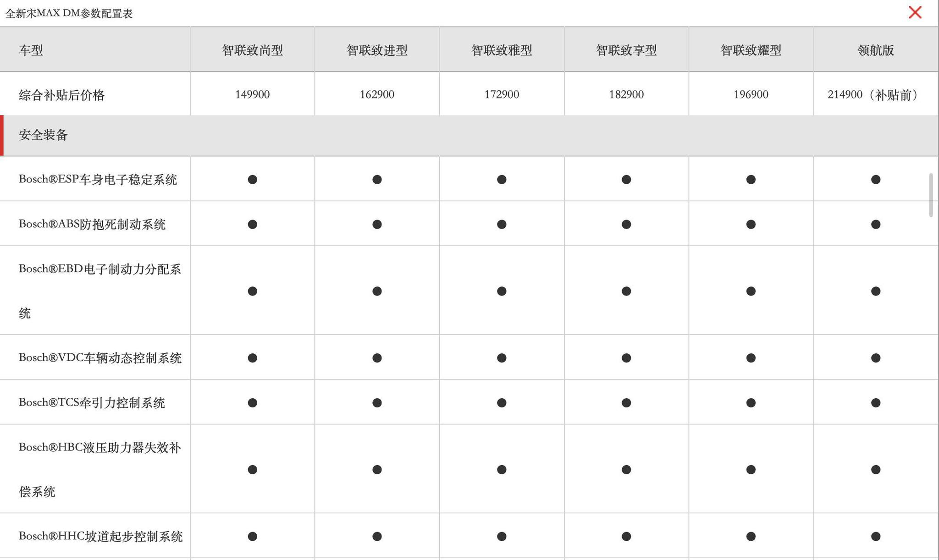Image resolution: width=939 pixels, height=560 pixels.
Task: Click the ESP dot under 智联致耀型
Action: coord(751,180)
